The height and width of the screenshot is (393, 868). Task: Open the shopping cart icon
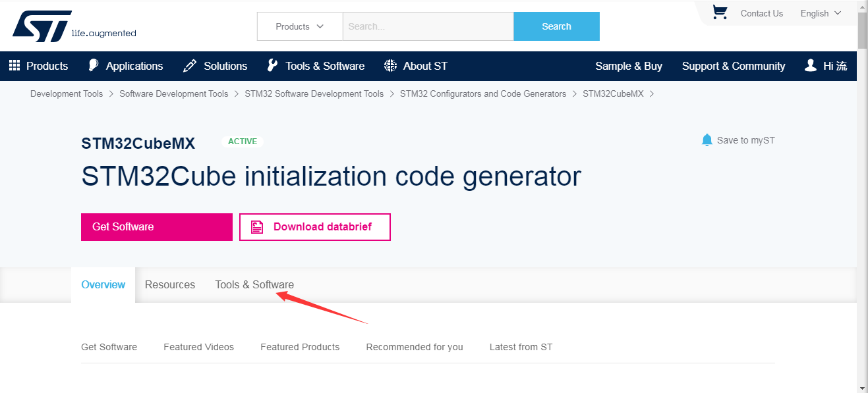(x=720, y=13)
